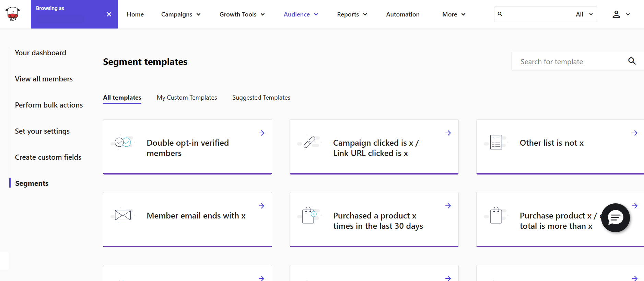This screenshot has height=281, width=644.
Task: Click the Moosend cow logo
Action: (x=13, y=14)
